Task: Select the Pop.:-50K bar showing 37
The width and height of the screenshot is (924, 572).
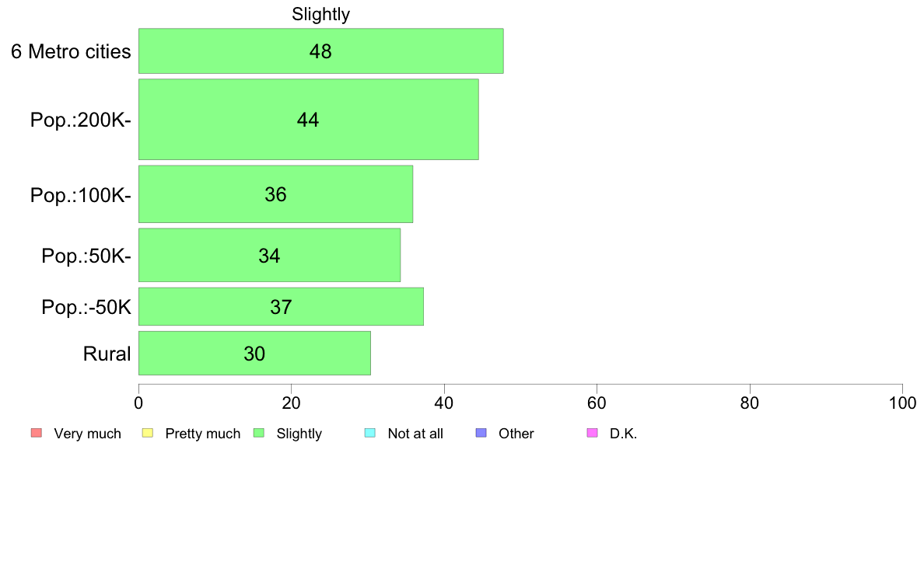Action: pos(281,307)
